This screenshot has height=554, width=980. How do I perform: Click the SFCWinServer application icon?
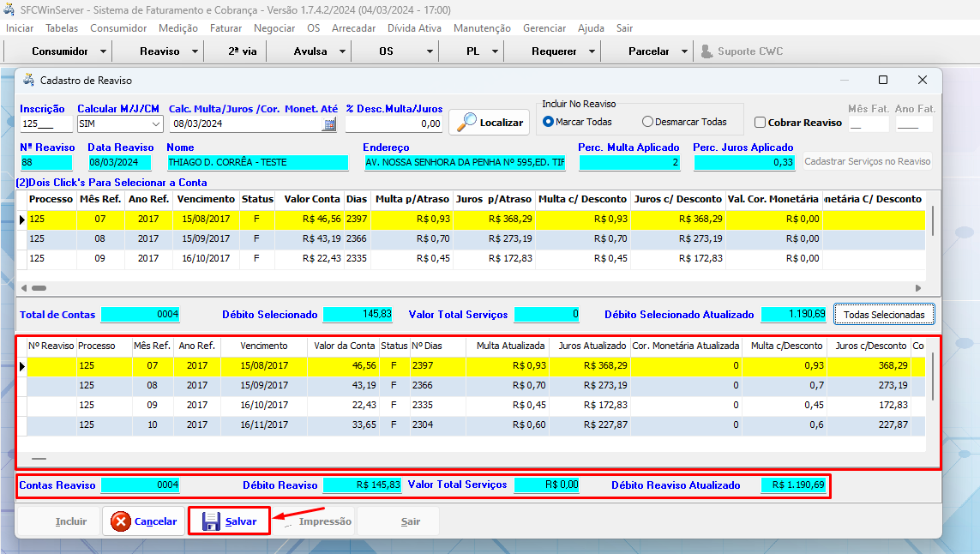click(9, 9)
